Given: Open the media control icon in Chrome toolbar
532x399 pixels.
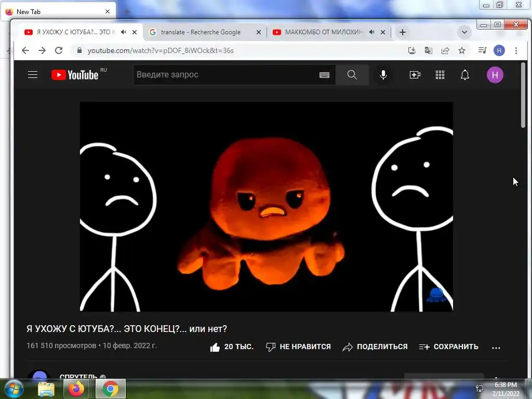Looking at the screenshot, I should tap(482, 50).
